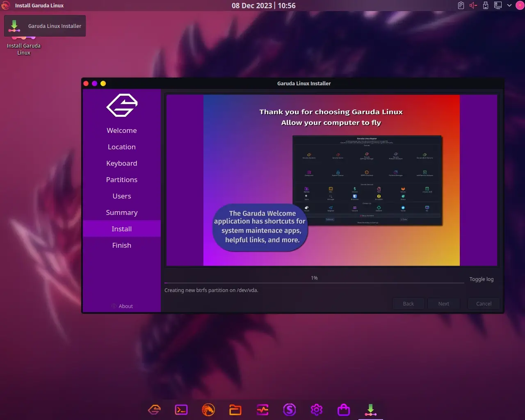This screenshot has width=525, height=420.
Task: Select the Keyboard step in sidebar
Action: pos(122,163)
